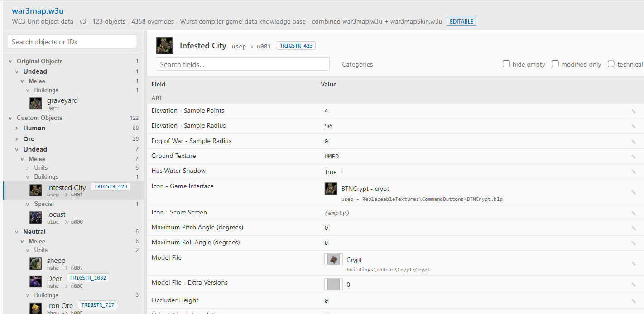Focus the Search fields input

(x=243, y=64)
